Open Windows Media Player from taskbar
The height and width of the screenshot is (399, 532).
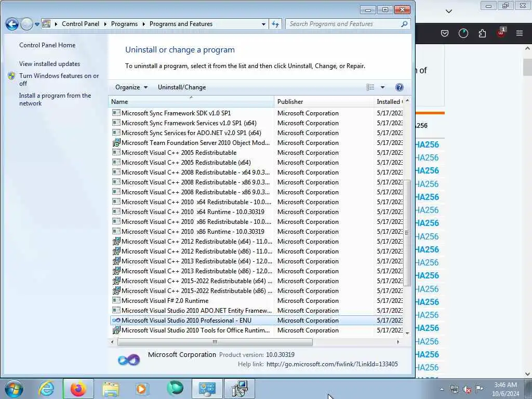[142, 389]
